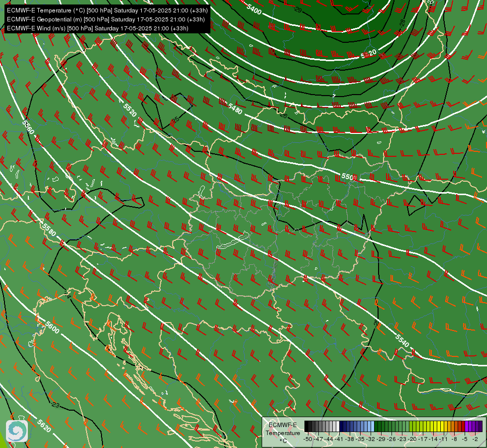Click the -8 legend tick value
Image resolution: width=487 pixels, height=448 pixels.
[x=454, y=439]
